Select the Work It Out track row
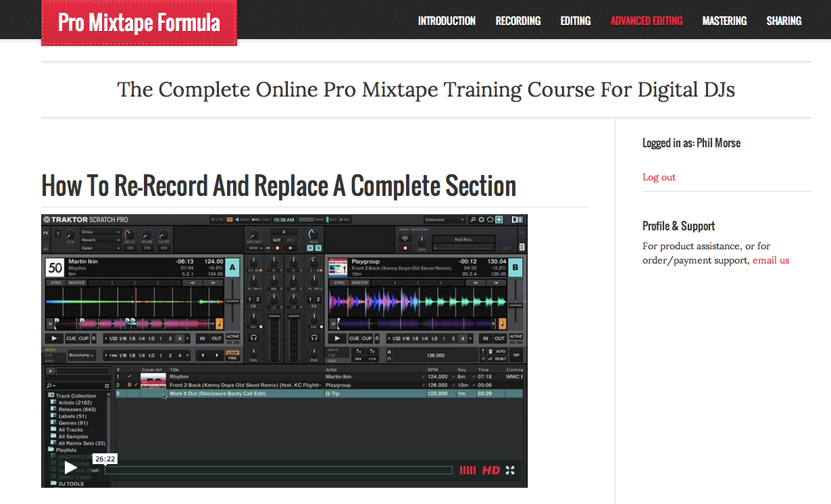This screenshot has height=504, width=831. pos(319,393)
